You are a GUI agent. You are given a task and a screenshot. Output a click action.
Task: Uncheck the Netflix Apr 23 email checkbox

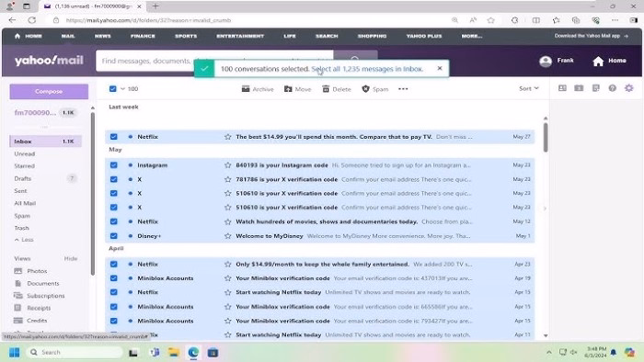[114, 265]
